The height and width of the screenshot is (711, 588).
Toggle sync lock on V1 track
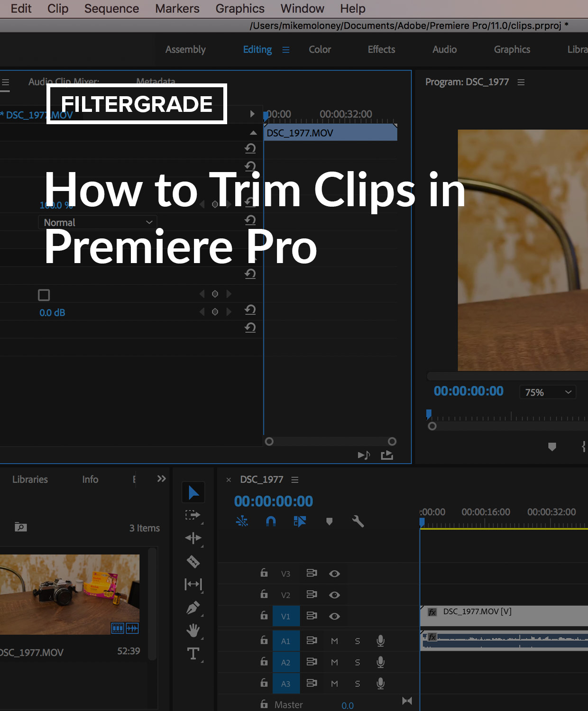tap(312, 616)
